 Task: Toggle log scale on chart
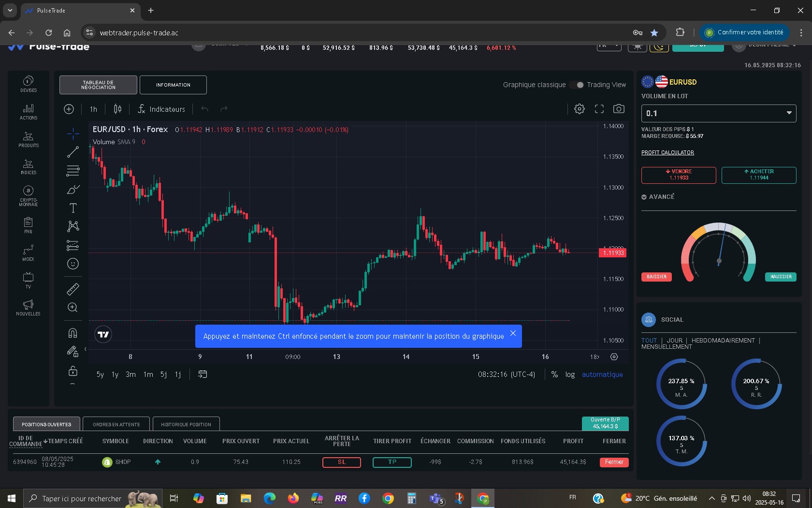pyautogui.click(x=570, y=374)
